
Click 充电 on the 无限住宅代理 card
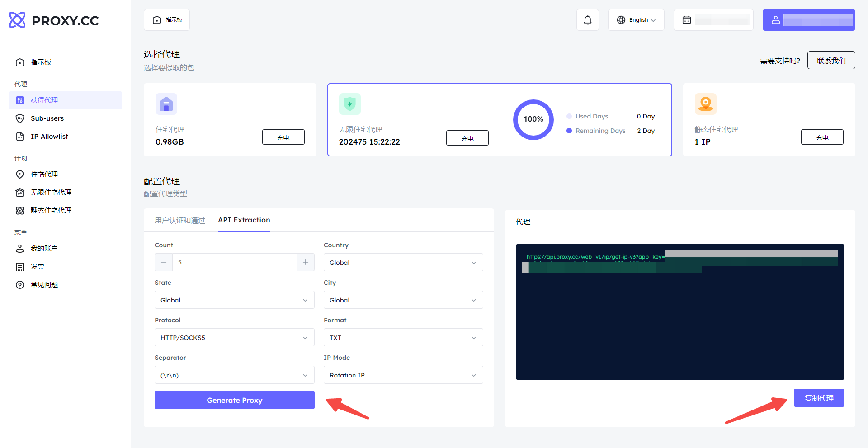click(x=467, y=138)
